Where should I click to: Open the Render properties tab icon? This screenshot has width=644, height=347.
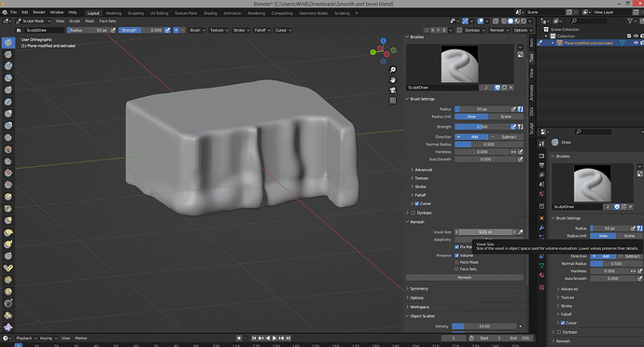tap(541, 156)
